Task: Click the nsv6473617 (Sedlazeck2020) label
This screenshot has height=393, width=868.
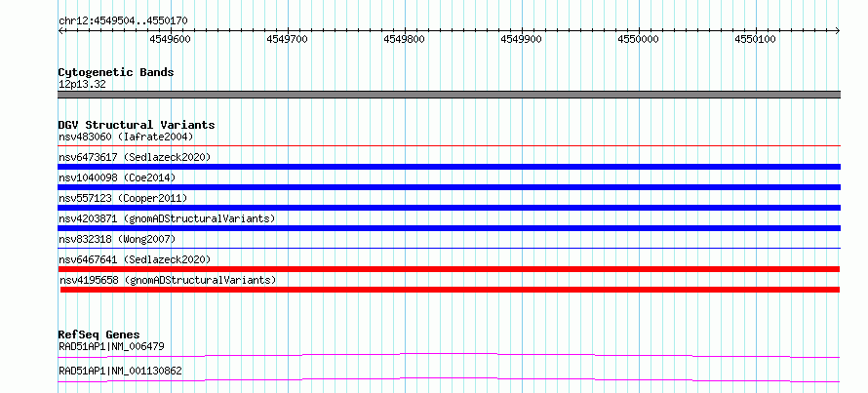Action: [135, 157]
